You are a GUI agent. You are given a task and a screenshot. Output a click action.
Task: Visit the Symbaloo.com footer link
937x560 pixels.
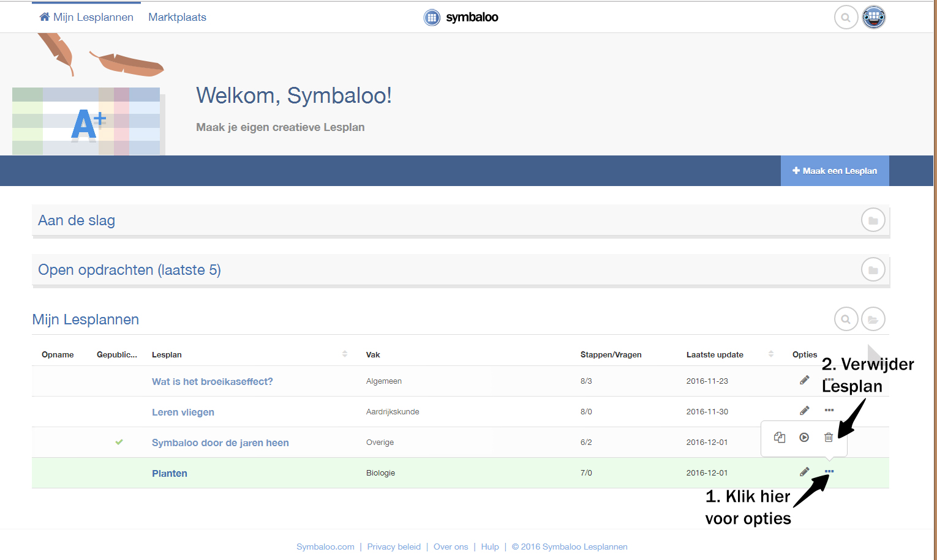pyautogui.click(x=325, y=547)
